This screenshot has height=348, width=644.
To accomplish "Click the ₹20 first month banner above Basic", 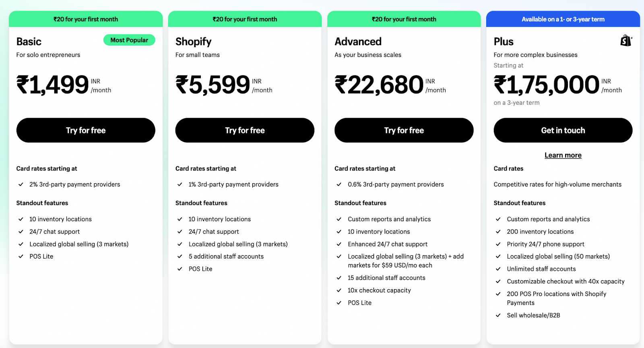I will click(86, 19).
